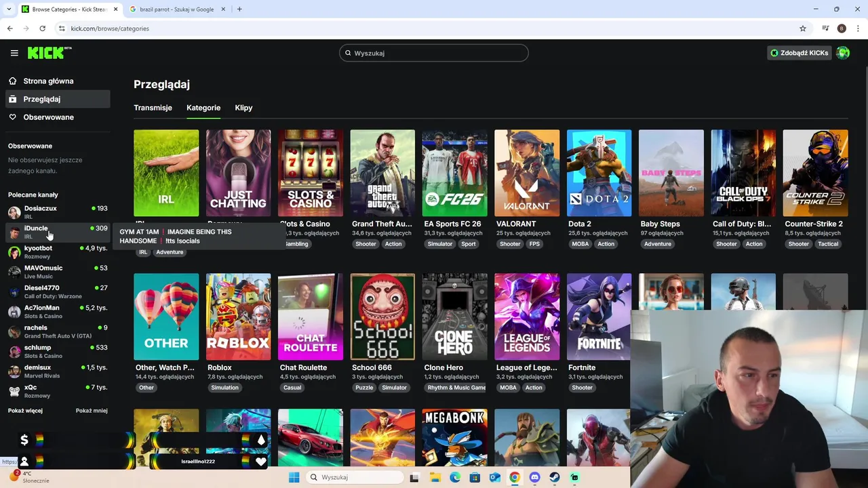Screen dimensions: 868x488
Task: Open the IRL category thumbnail
Action: [x=166, y=173]
